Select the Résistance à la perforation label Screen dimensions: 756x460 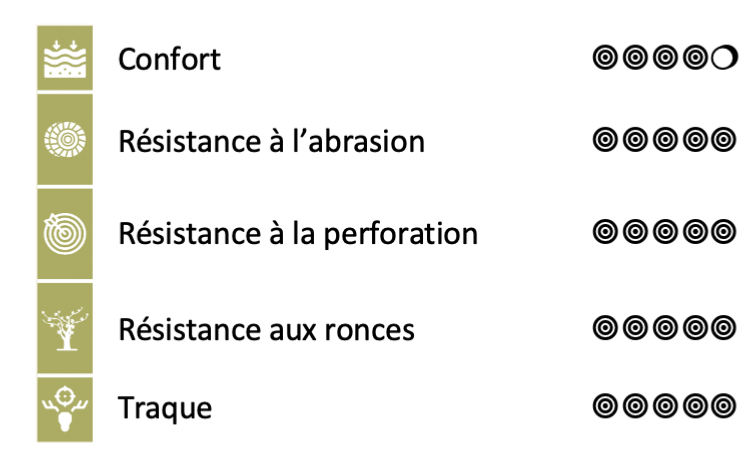coord(298,234)
